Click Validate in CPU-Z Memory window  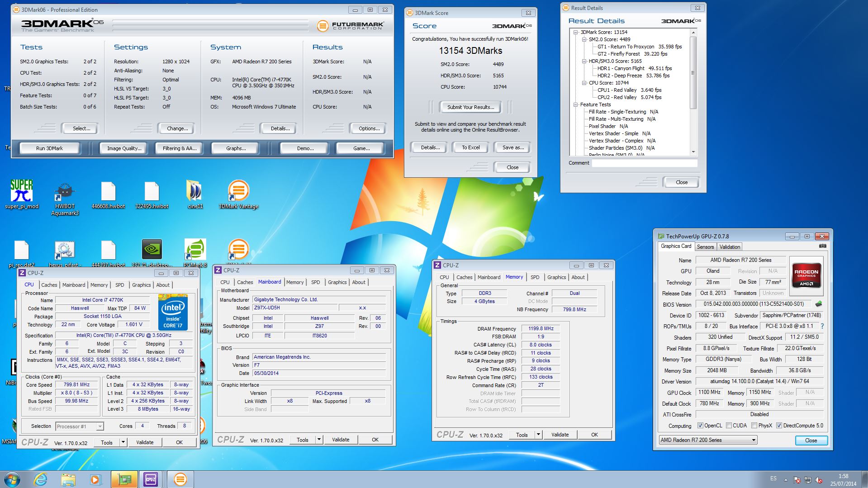(x=560, y=435)
